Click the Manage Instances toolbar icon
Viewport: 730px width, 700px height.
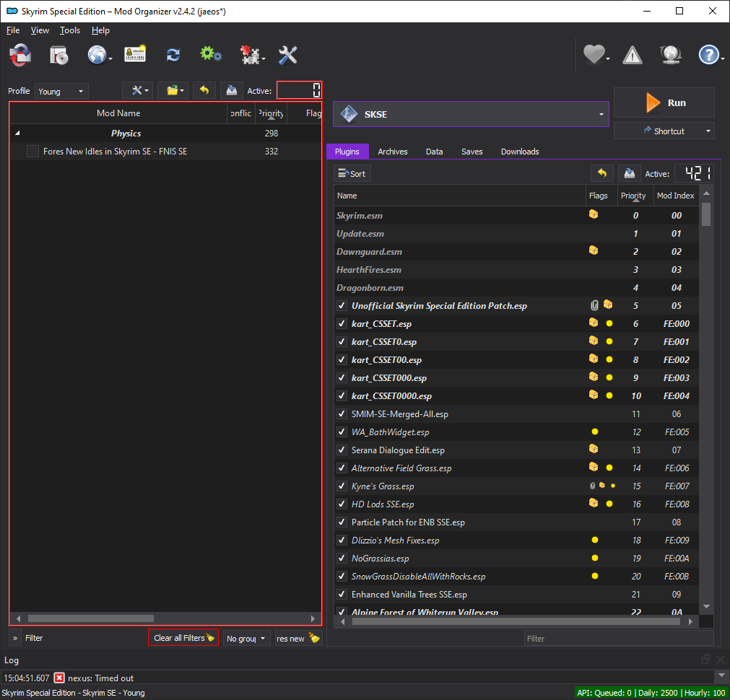[x=20, y=56]
